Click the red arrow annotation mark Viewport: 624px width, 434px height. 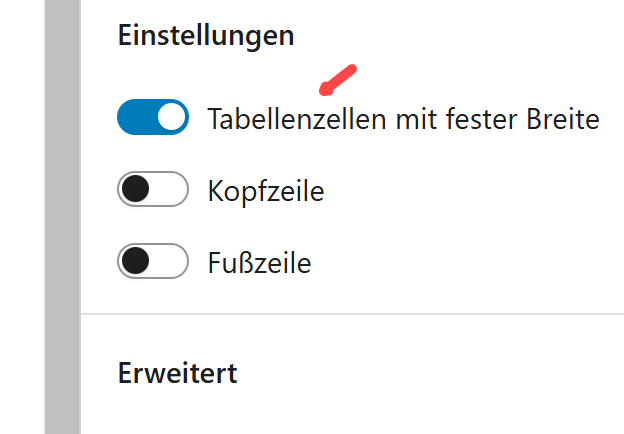tap(338, 77)
